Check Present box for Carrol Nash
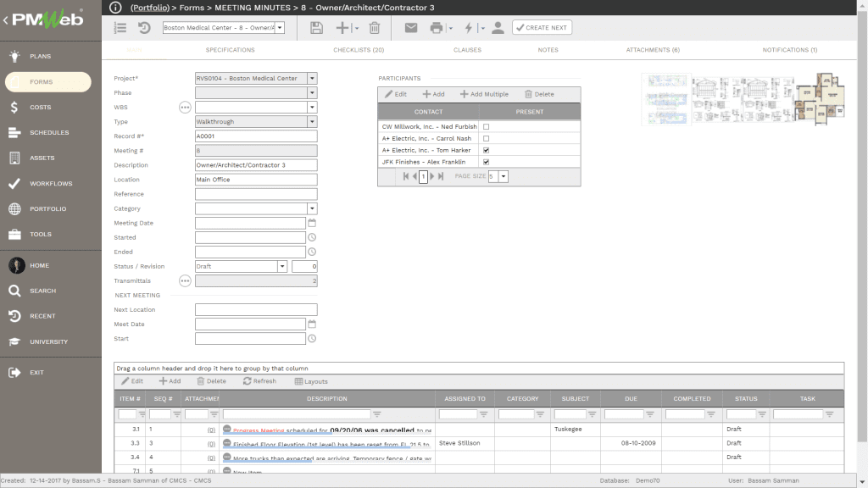 pos(486,139)
